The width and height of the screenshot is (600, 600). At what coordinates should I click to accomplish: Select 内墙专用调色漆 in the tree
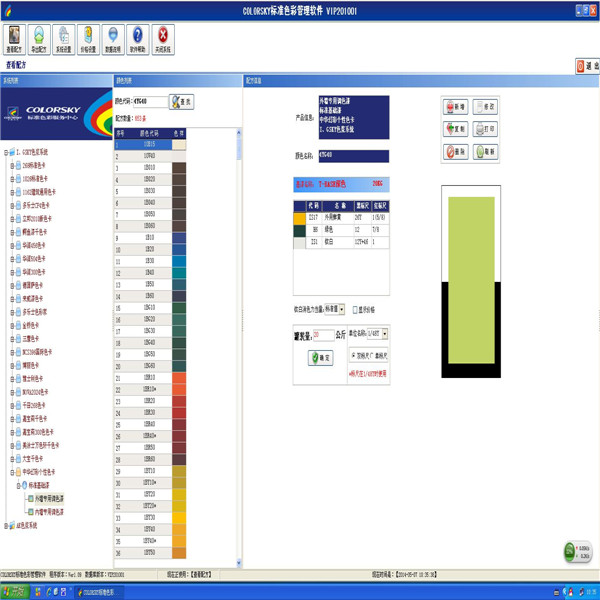coord(49,510)
